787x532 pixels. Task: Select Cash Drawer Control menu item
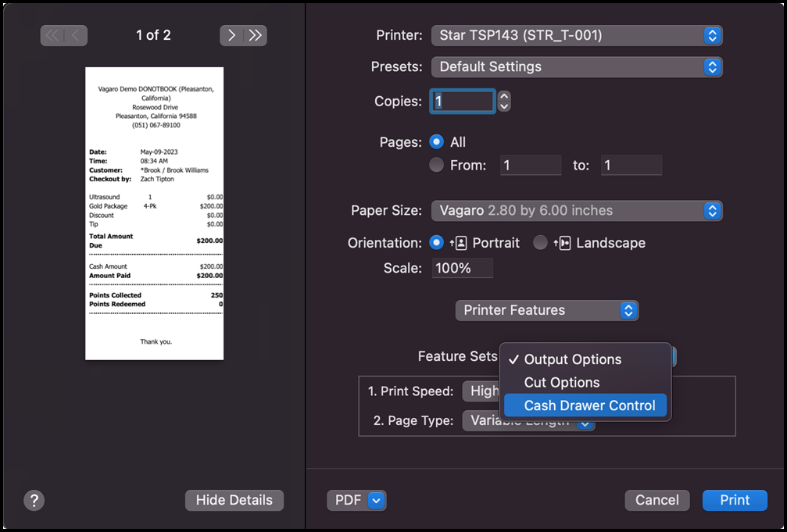[585, 405]
